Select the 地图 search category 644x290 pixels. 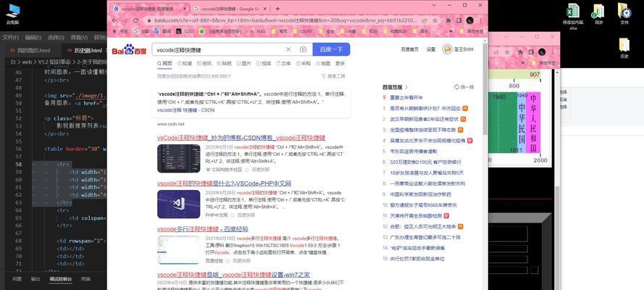(x=323, y=63)
